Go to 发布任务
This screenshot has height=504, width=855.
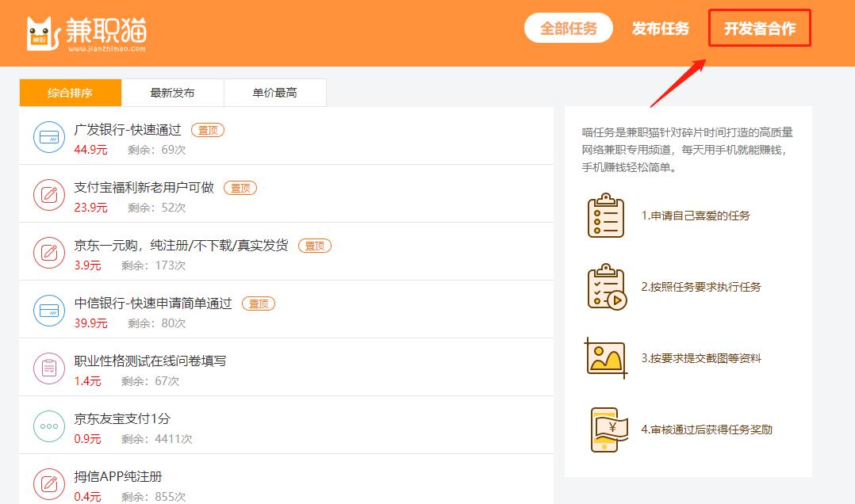(x=661, y=29)
